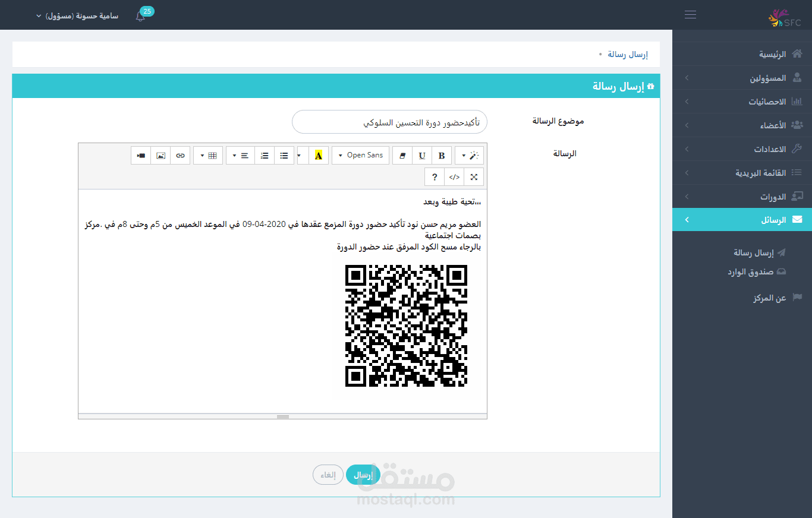Collapse the الرسائل messages menu
The image size is (812, 518).
click(x=742, y=220)
